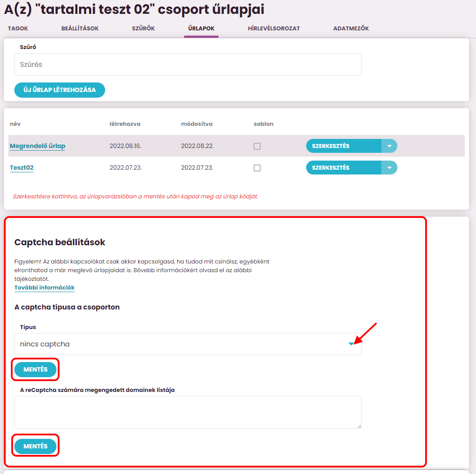The image size is (476, 474).
Task: Open the Teszt02 form link
Action: coord(22,168)
